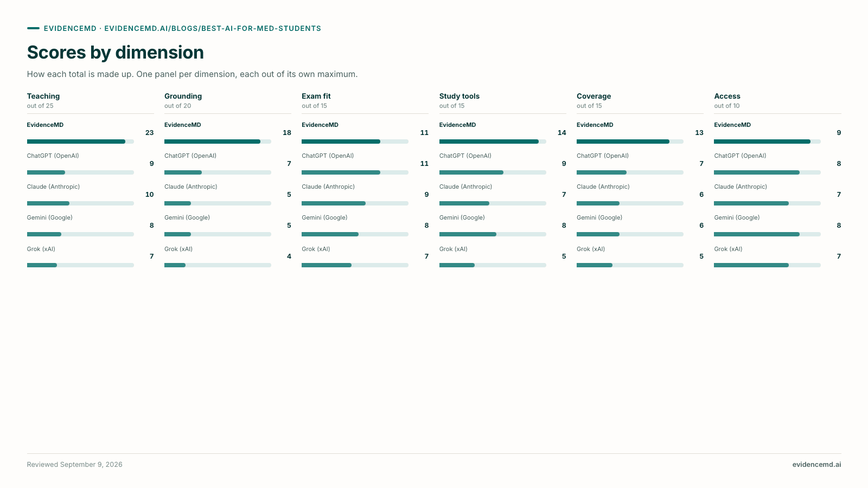This screenshot has width=868, height=488.
Task: Click the Gemini (Google) label under Exam fit
Action: pos(324,217)
